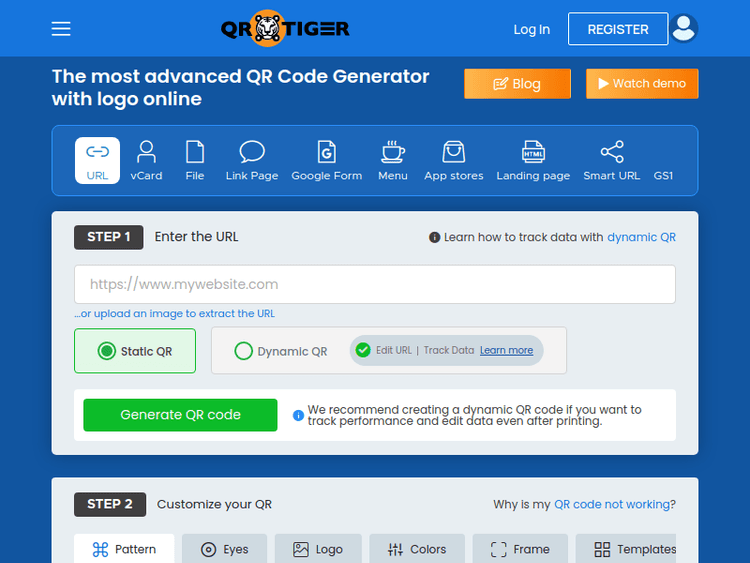The image size is (750, 563).
Task: Open the Blog button
Action: (x=517, y=84)
